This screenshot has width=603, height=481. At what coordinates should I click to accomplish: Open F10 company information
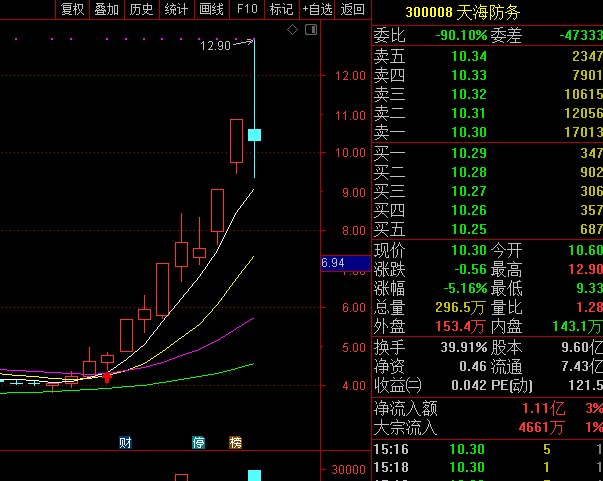click(x=246, y=9)
